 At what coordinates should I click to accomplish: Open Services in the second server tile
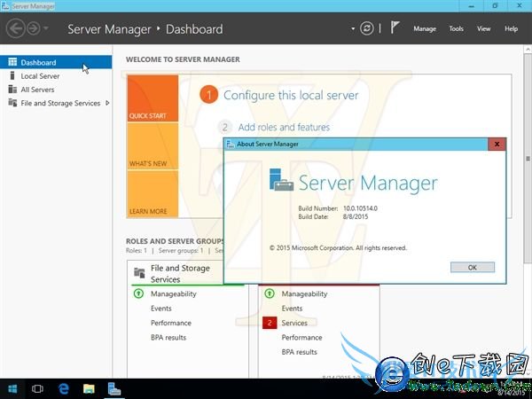tap(294, 323)
